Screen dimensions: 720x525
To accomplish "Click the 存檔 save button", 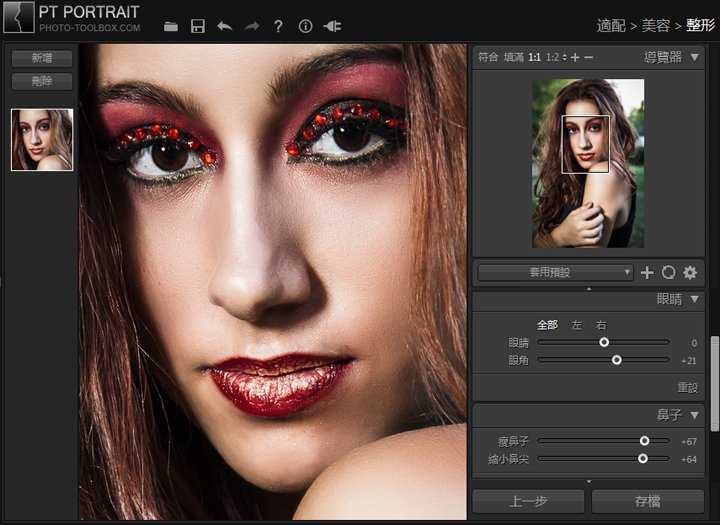I will [648, 501].
